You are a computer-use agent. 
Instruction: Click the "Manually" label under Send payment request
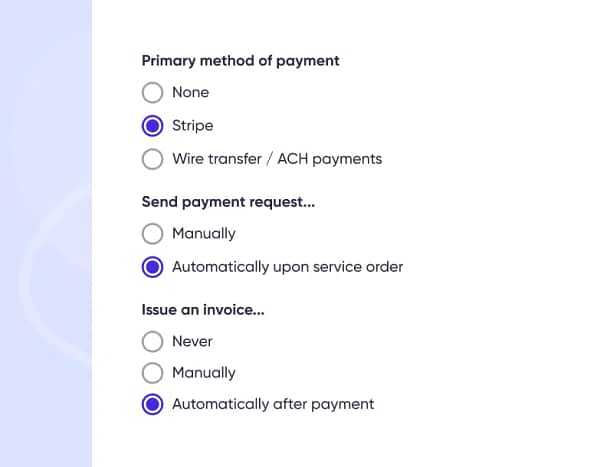204,234
